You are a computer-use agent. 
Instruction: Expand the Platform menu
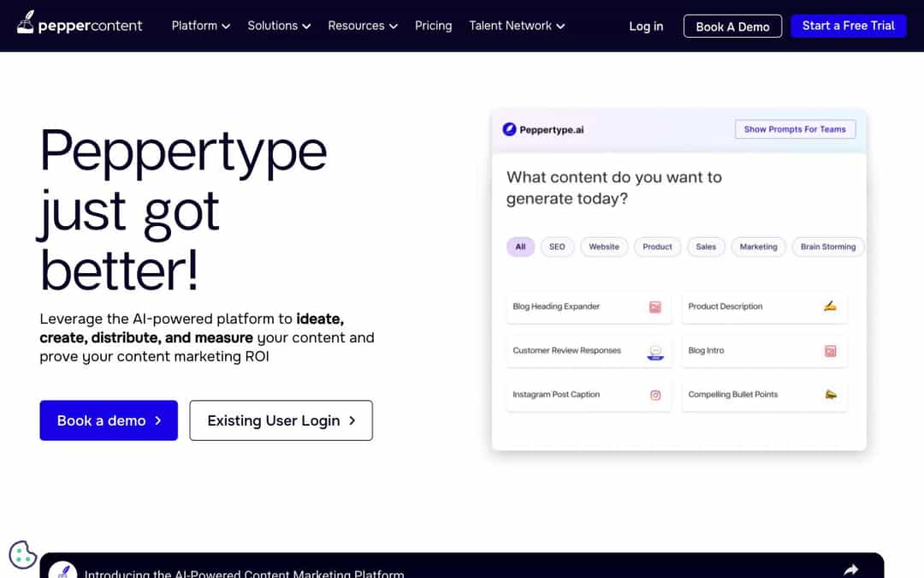200,26
